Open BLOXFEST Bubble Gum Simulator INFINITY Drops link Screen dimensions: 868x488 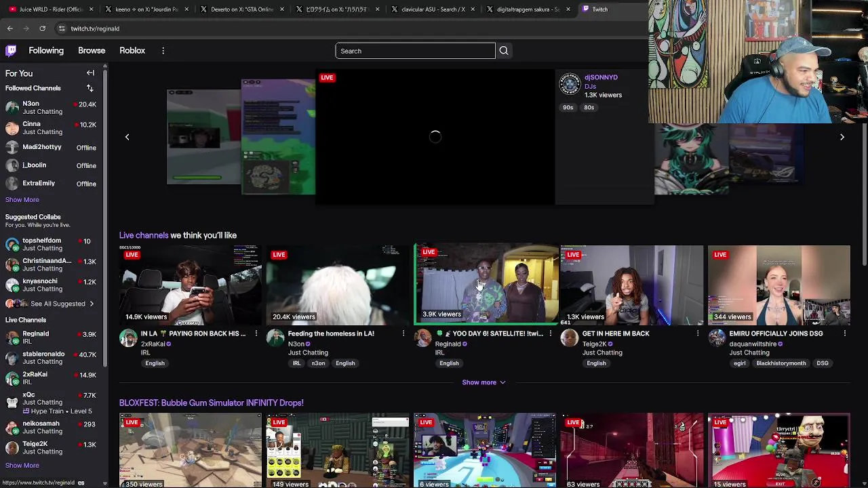212,403
